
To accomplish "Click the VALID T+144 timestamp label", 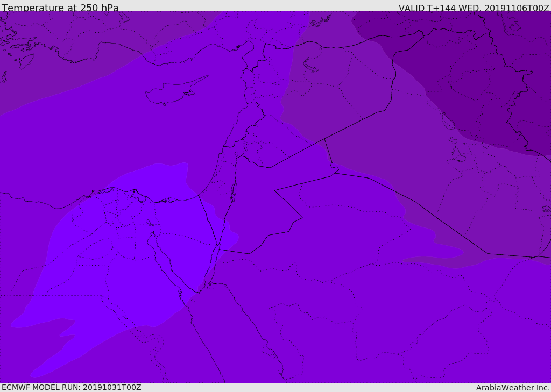I will [x=474, y=8].
